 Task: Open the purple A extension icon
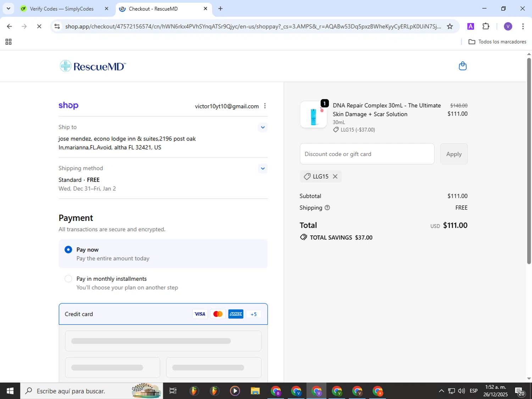tap(471, 26)
